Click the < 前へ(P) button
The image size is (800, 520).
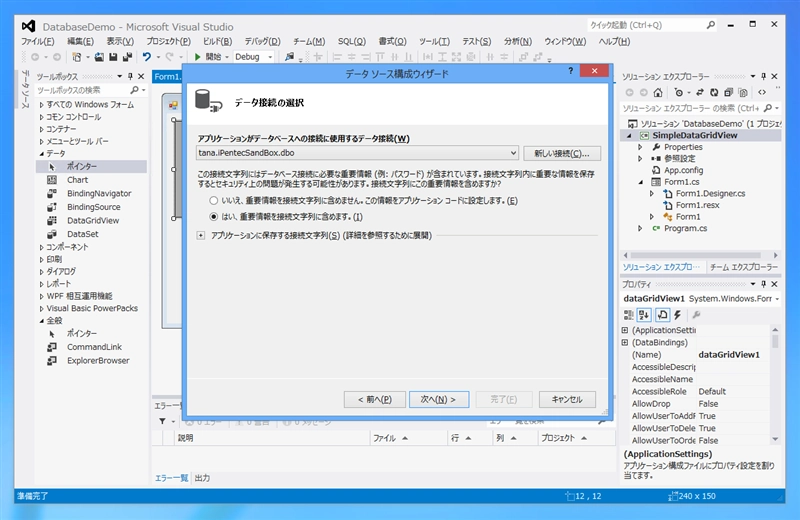(374, 399)
